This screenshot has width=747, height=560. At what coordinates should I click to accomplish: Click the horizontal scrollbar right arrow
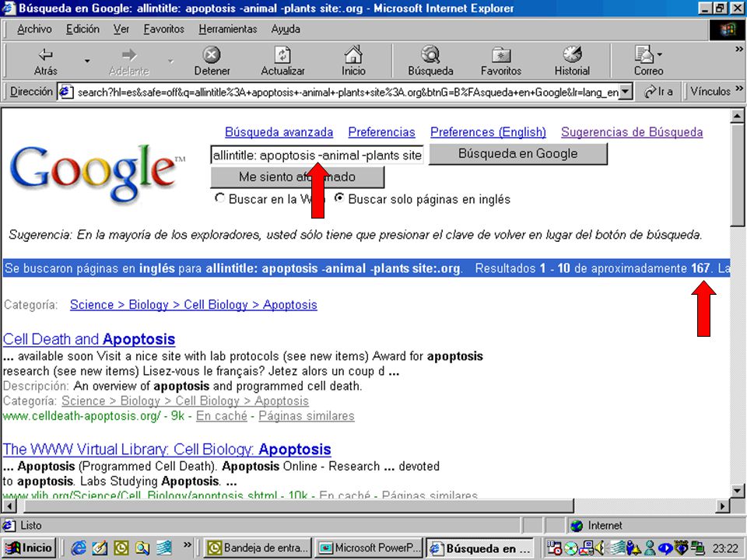723,506
